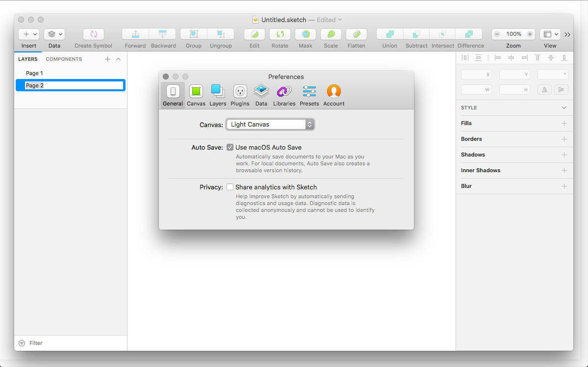The width and height of the screenshot is (588, 367).
Task: Show more toolbar items via double chevron
Action: coord(567,34)
